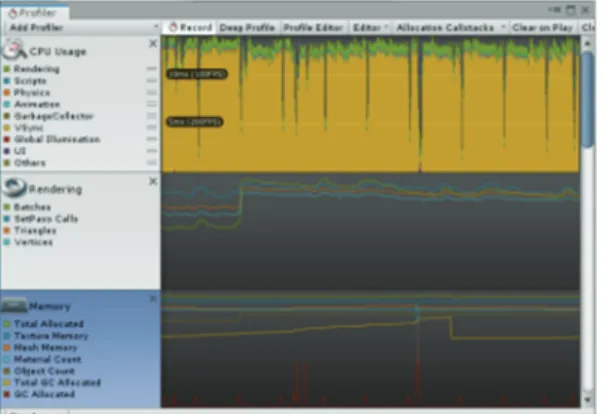Click the CPU Usage module icon

point(14,50)
